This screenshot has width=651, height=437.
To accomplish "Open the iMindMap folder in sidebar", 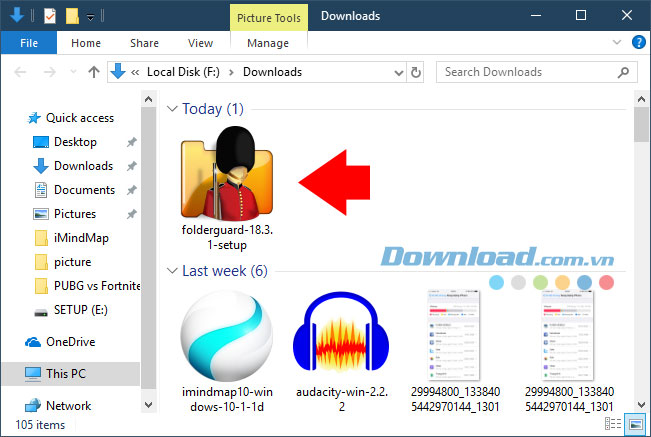I will [x=71, y=238].
